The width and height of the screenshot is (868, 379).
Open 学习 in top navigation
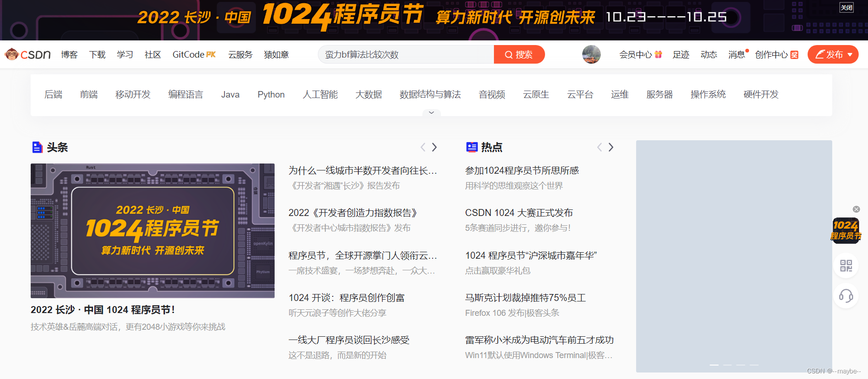pyautogui.click(x=125, y=54)
